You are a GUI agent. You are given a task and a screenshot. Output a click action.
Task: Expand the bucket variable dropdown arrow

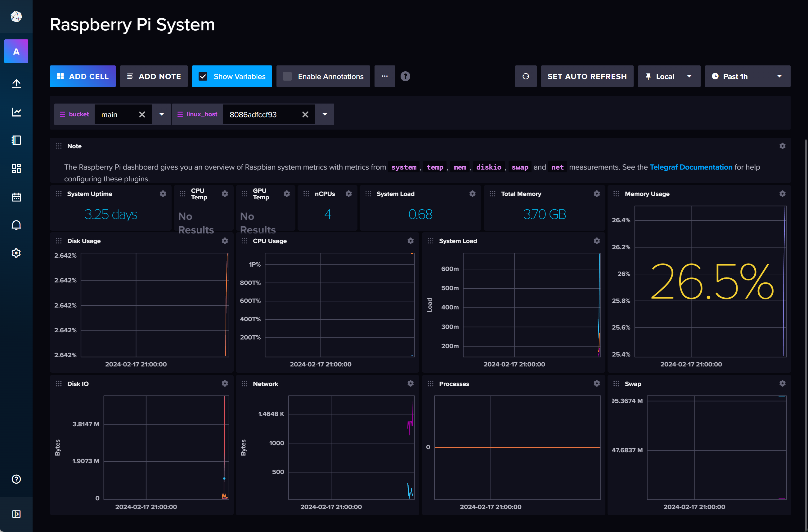(x=162, y=114)
